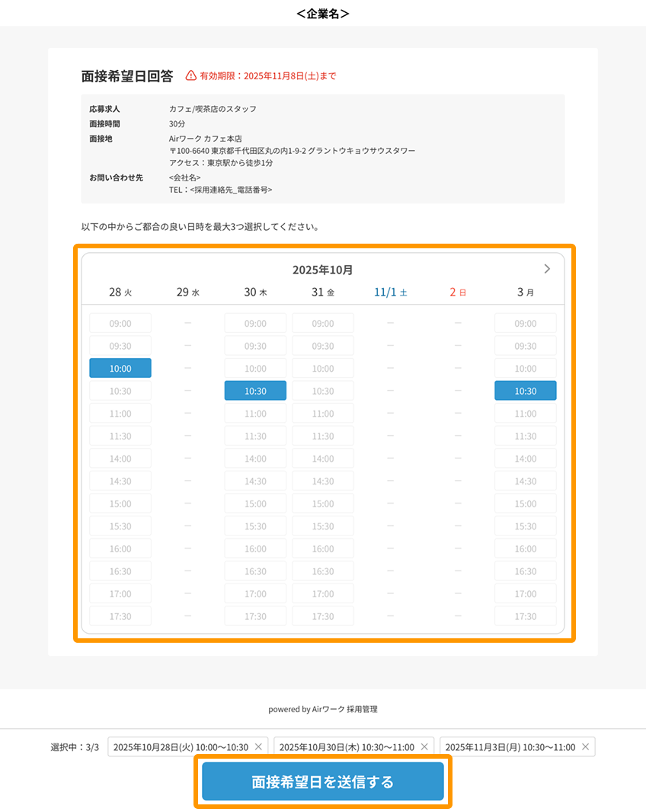Viewport: 646px width, 812px height.
Task: Choose 14:30 slot on 30 木
Action: tap(255, 481)
